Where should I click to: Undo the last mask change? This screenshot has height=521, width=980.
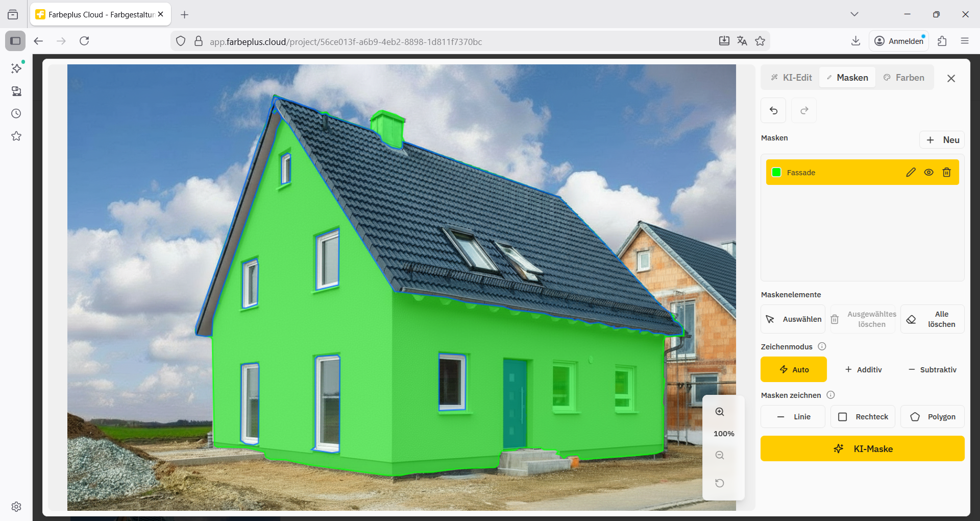[x=773, y=110]
